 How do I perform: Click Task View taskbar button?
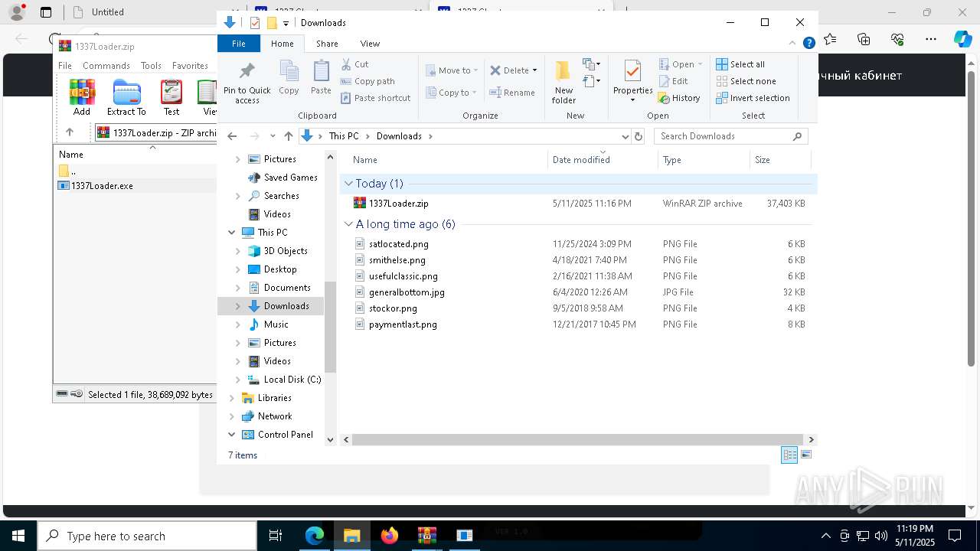tap(276, 536)
